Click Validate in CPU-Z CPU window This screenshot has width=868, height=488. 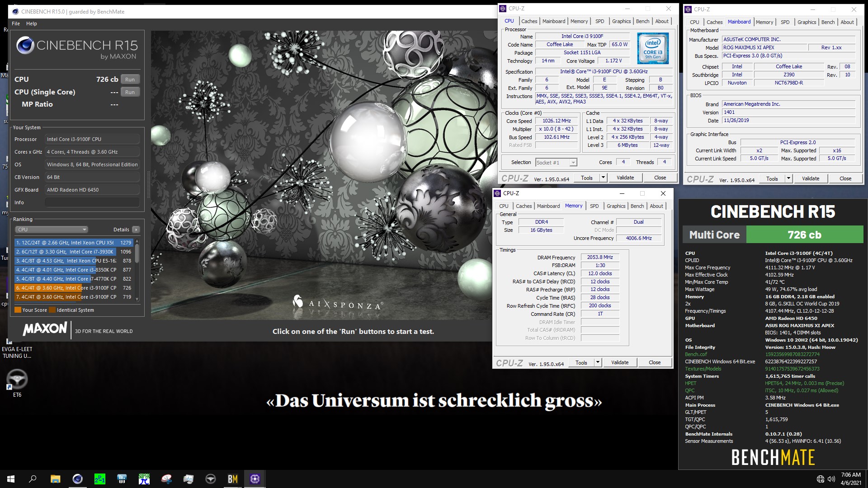[x=625, y=178]
